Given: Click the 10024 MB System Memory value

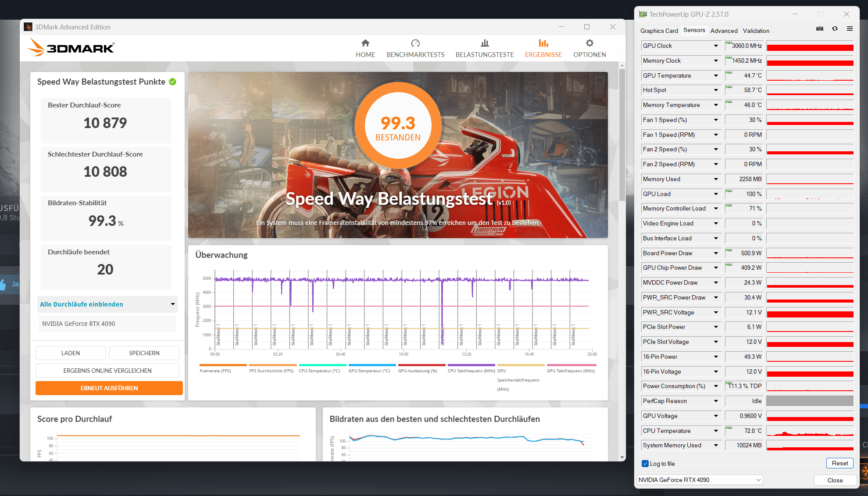Looking at the screenshot, I should click(744, 445).
